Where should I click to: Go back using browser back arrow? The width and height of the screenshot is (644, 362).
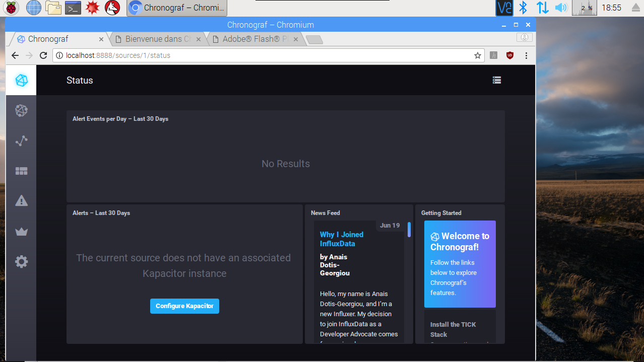pos(15,55)
